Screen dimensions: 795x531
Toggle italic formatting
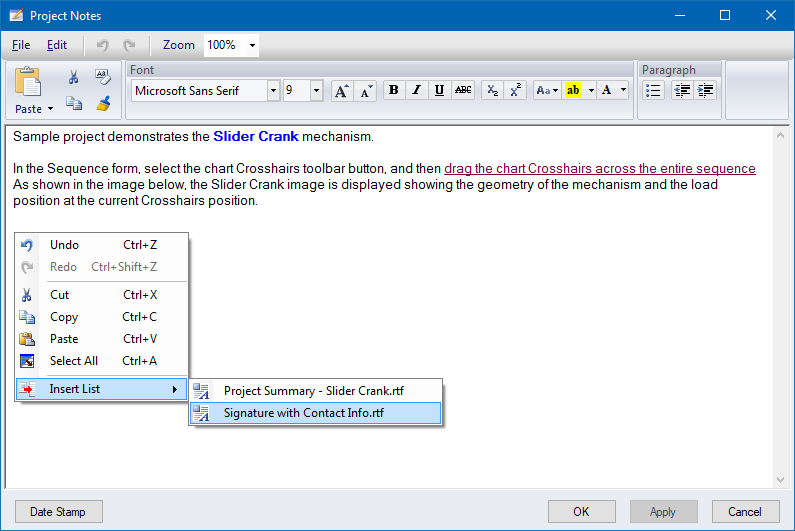(x=416, y=90)
